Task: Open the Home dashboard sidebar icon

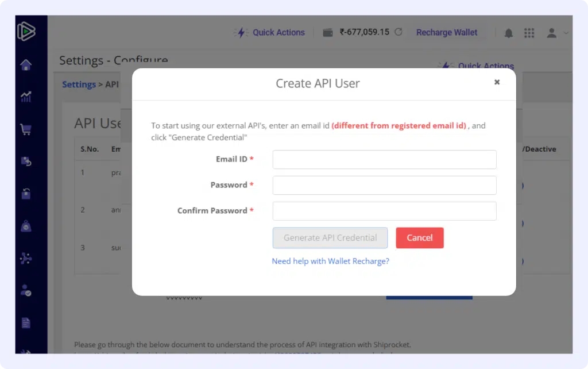Action: 26,64
